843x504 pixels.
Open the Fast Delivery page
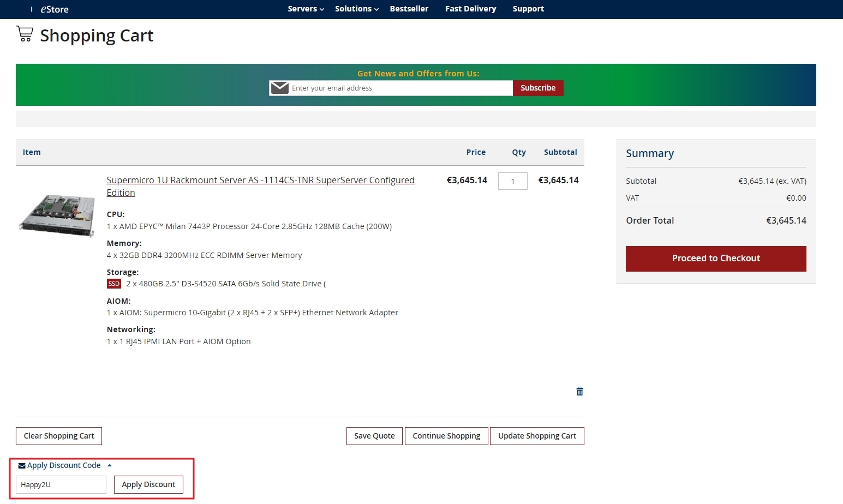(470, 9)
